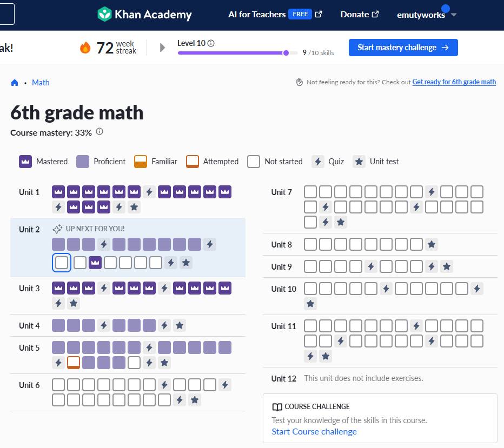Open Unit 7 heading
The image size is (504, 448).
282,192
